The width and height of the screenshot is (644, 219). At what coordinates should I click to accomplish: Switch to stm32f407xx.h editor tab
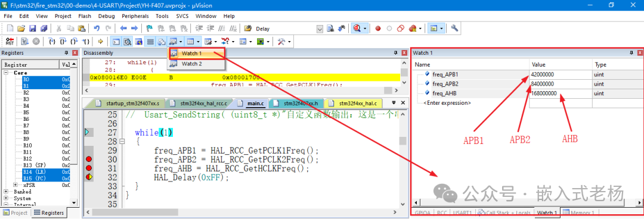tap(298, 103)
